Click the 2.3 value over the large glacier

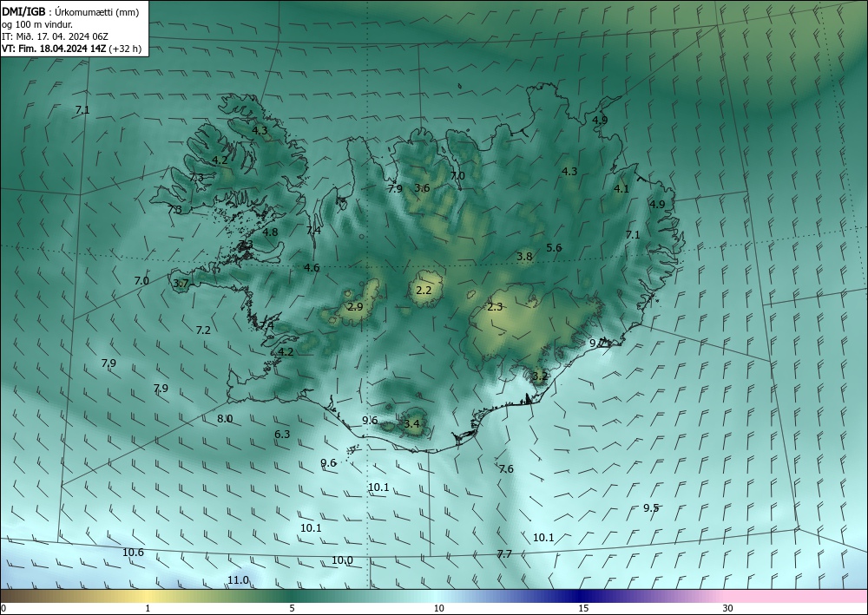[x=495, y=307]
